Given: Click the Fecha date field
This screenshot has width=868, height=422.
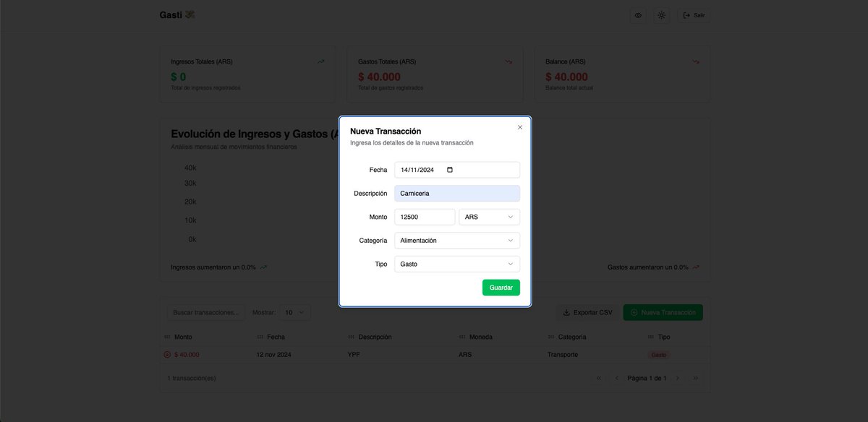Looking at the screenshot, I should tap(457, 170).
